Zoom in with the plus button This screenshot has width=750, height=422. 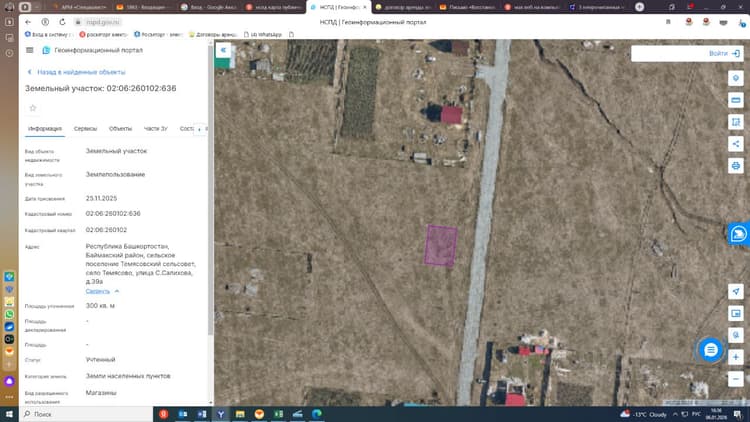(x=735, y=357)
